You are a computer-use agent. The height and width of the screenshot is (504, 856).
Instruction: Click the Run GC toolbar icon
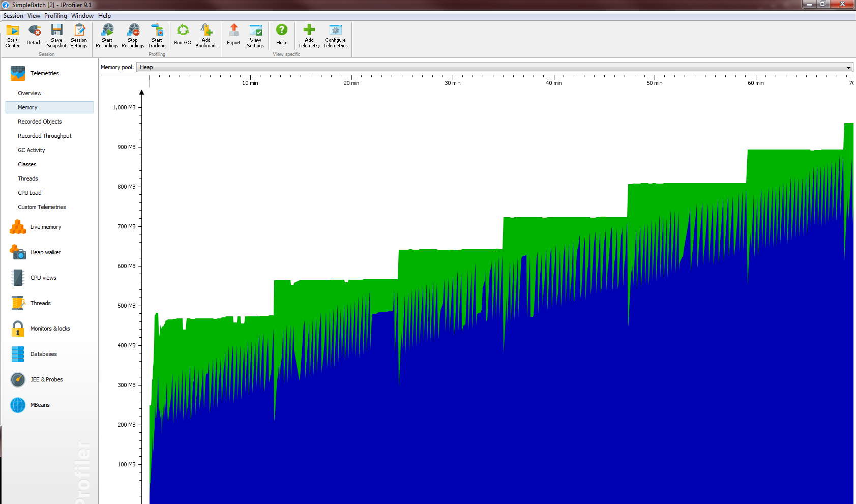[182, 35]
